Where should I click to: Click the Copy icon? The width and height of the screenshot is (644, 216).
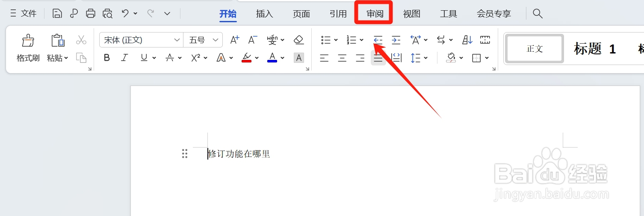tap(81, 57)
